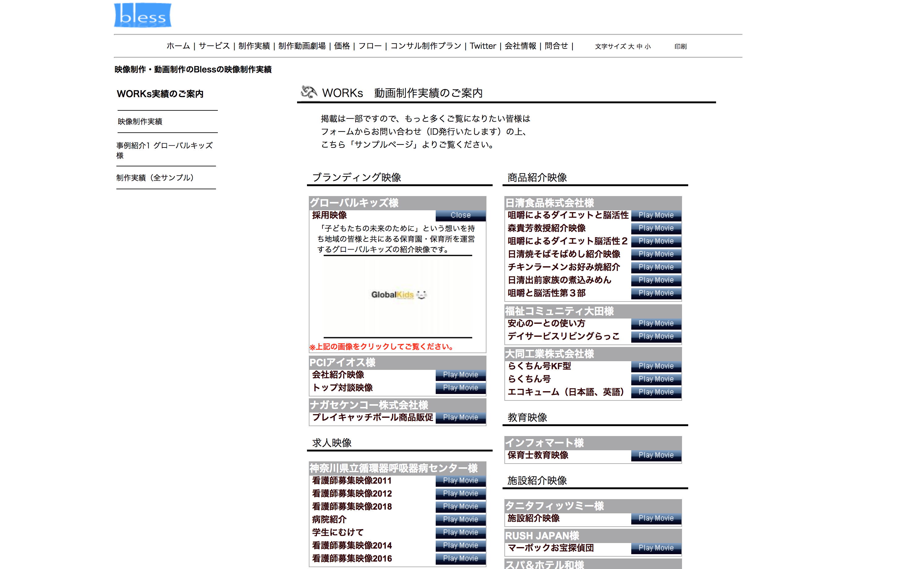This screenshot has height=569, width=924.
Task: Click the 日清食品株式会社様 header
Action: (x=593, y=203)
